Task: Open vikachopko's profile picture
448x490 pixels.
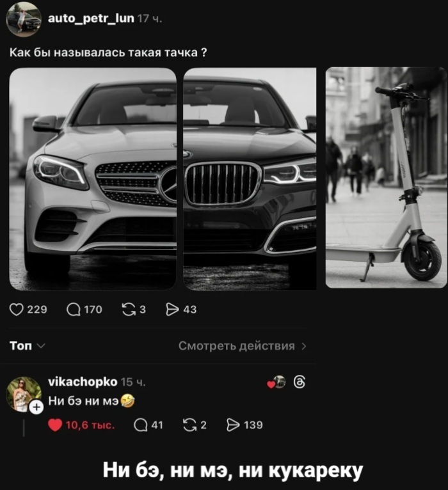Action: tap(24, 393)
